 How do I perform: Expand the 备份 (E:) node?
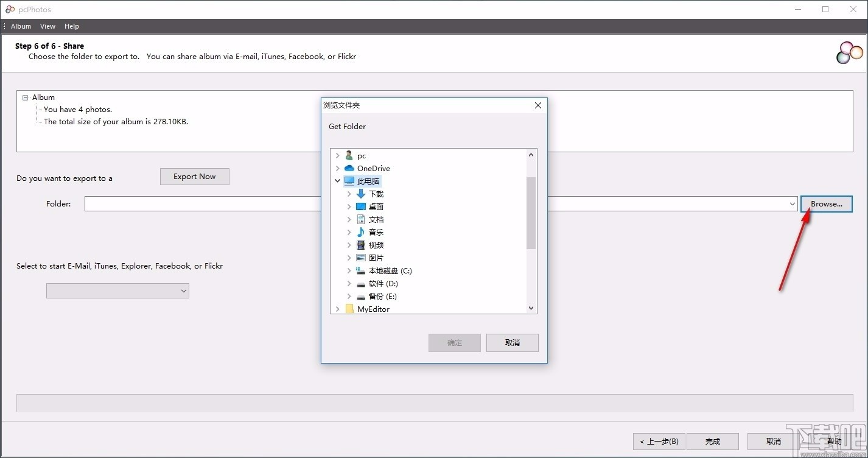[x=349, y=297]
